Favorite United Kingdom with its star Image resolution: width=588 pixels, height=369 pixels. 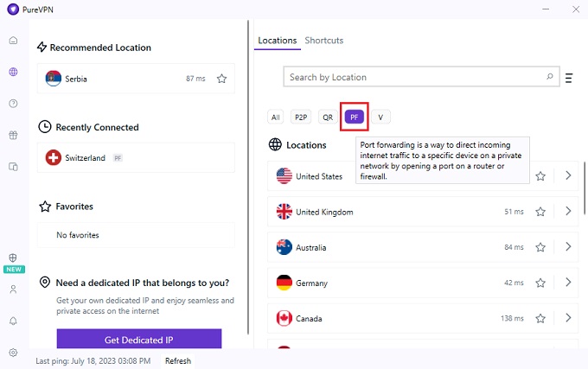pos(540,212)
